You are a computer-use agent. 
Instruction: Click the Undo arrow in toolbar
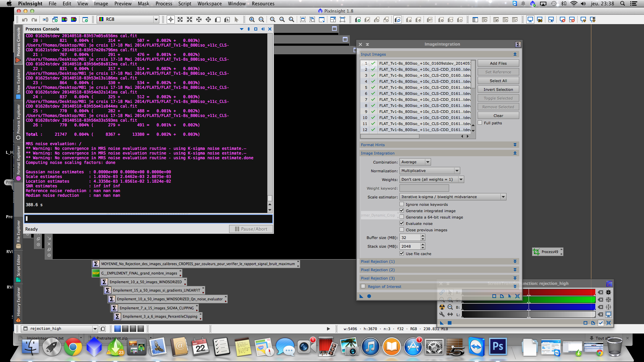(25, 20)
